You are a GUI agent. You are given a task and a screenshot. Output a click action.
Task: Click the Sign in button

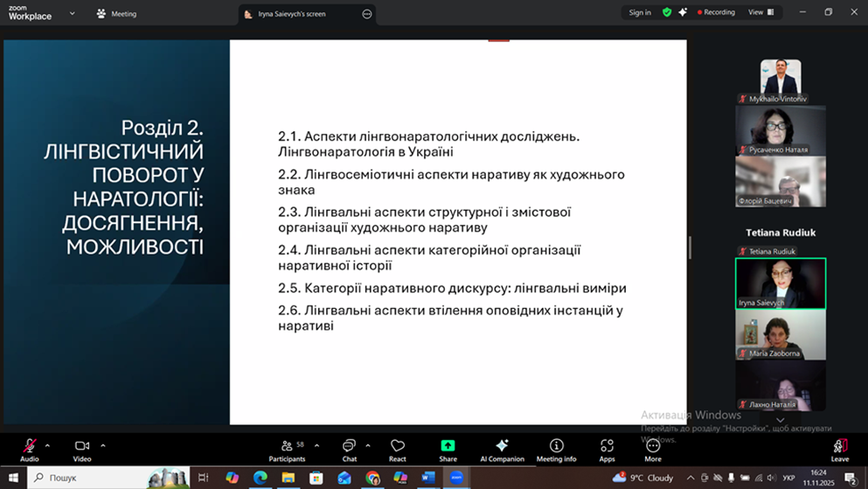click(640, 13)
